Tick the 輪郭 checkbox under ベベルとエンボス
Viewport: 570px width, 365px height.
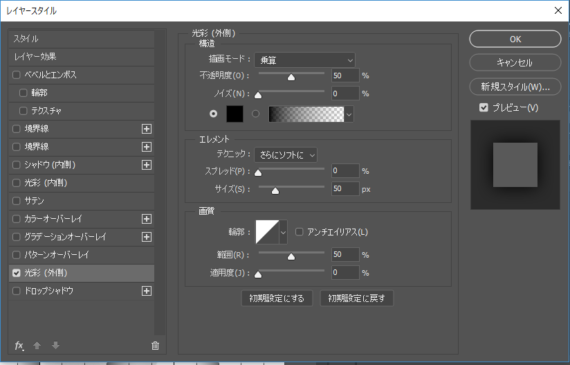click(x=23, y=93)
